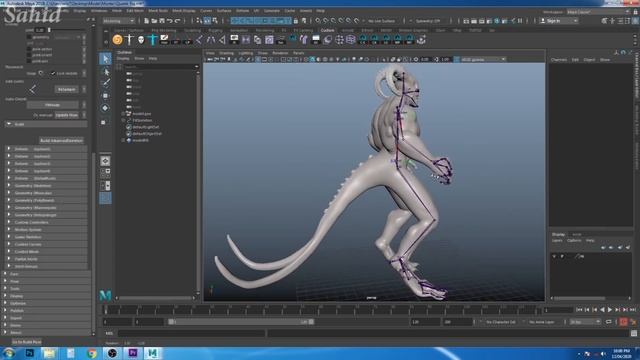Expand the Face section
The width and height of the screenshot is (640, 360).
(x=47, y=274)
